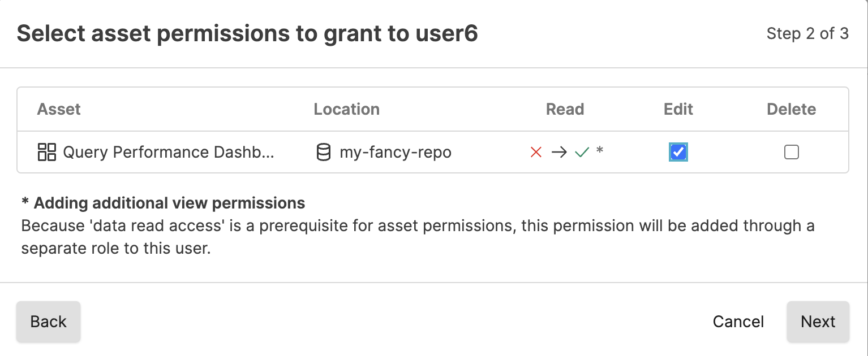The width and height of the screenshot is (868, 356).
Task: Click the Read column header
Action: [x=565, y=109]
